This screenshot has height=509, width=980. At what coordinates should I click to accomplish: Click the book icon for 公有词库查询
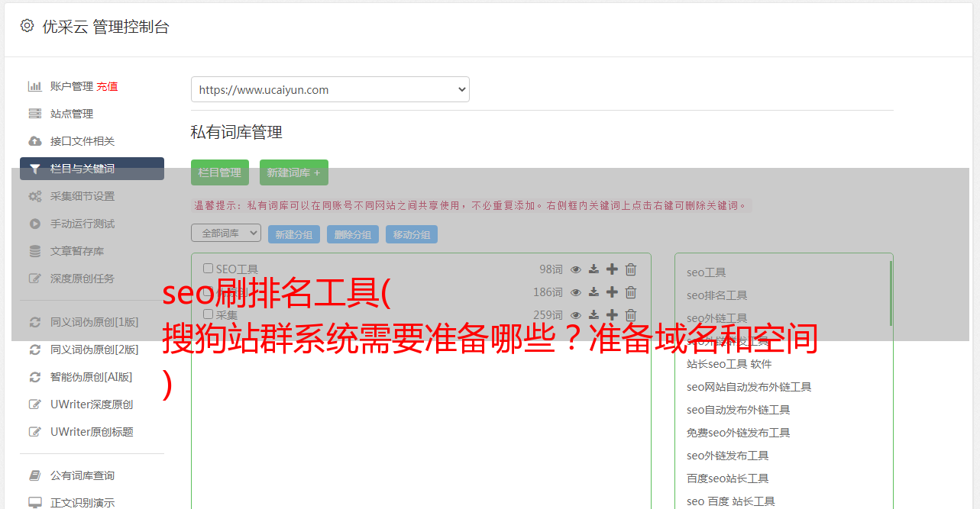coord(35,475)
